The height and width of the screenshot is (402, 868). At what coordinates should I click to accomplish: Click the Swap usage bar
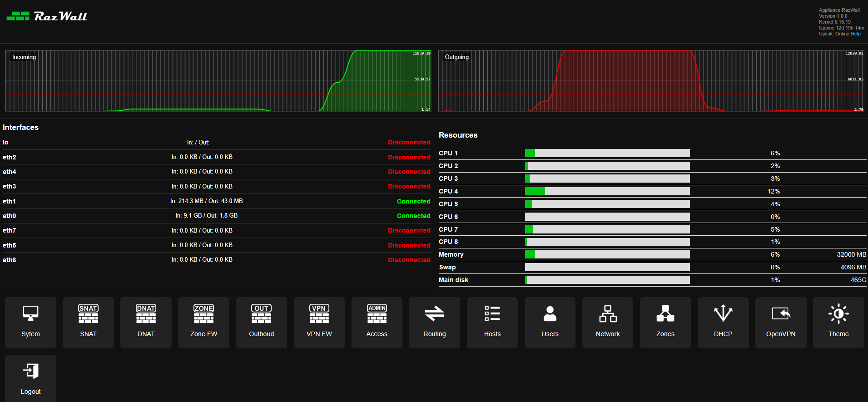tap(607, 267)
